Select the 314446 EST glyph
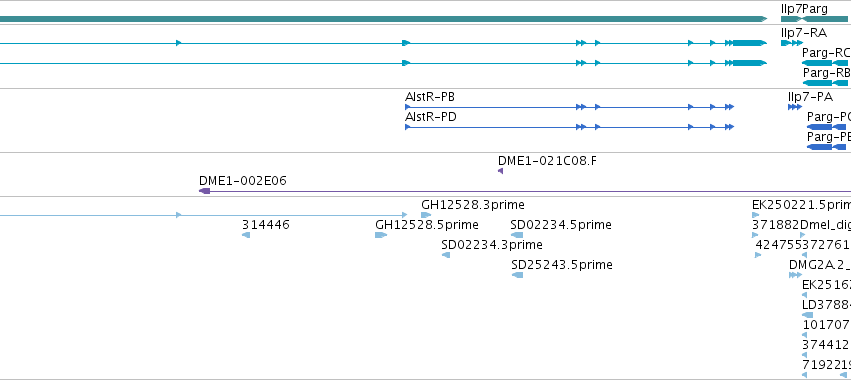 (246, 235)
